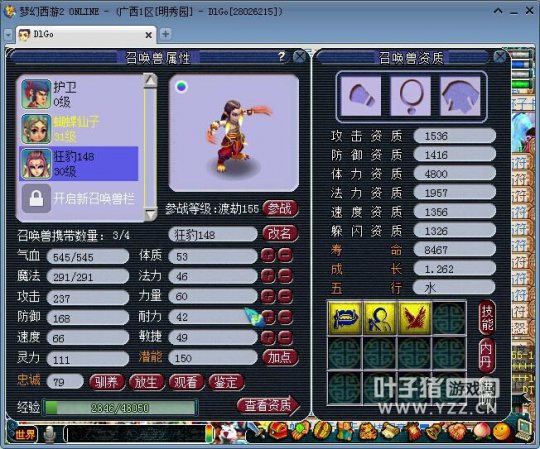Open the empty pet collar equipment slot
Screen dimensions: 540x449
tap(410, 96)
